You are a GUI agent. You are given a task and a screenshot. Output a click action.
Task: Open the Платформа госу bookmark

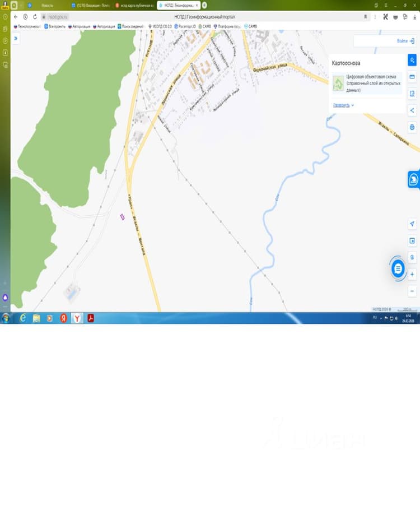[x=227, y=26]
